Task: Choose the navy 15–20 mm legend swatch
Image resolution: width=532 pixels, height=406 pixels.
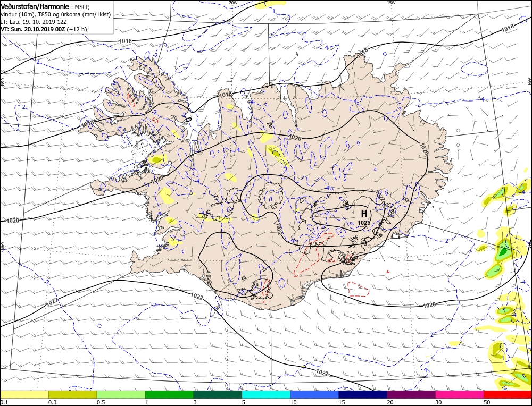Action: [363, 394]
